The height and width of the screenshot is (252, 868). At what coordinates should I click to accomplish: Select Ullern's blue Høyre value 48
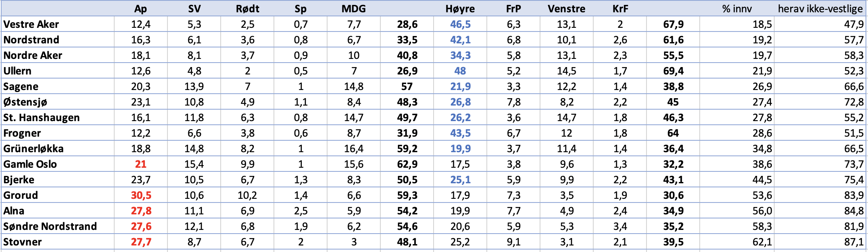coord(460,71)
